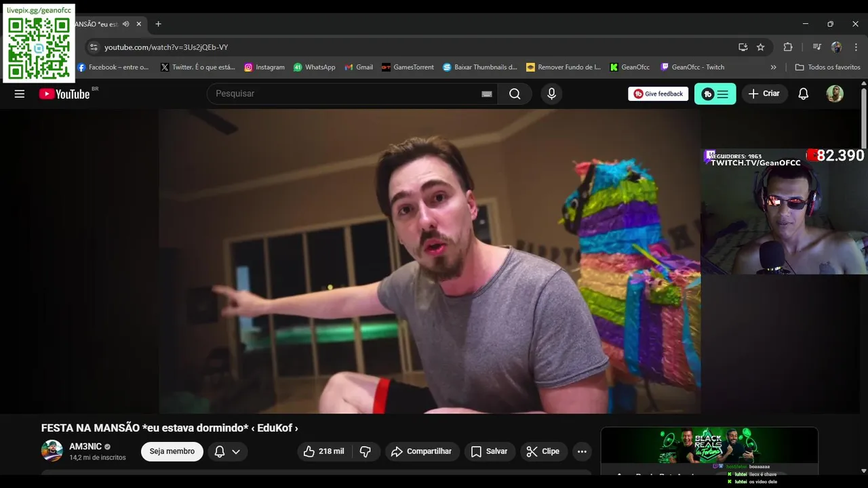
Task: Start voice search with microphone
Action: pyautogui.click(x=551, y=94)
